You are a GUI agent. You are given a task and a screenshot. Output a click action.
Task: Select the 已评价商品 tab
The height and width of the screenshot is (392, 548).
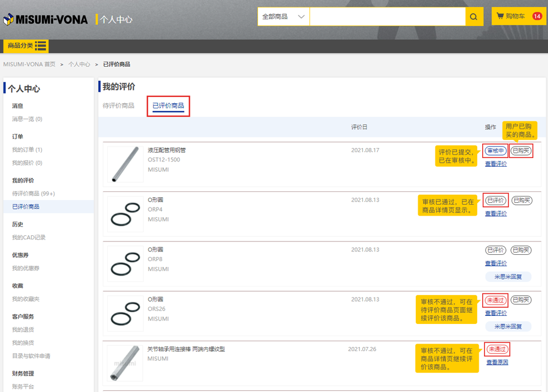pos(168,106)
